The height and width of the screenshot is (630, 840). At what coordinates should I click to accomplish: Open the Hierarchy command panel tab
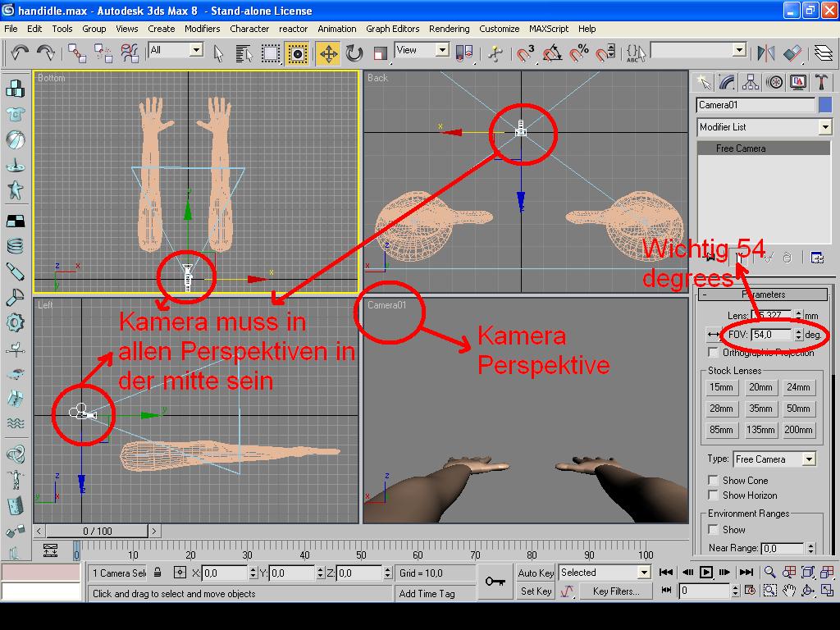[x=751, y=82]
